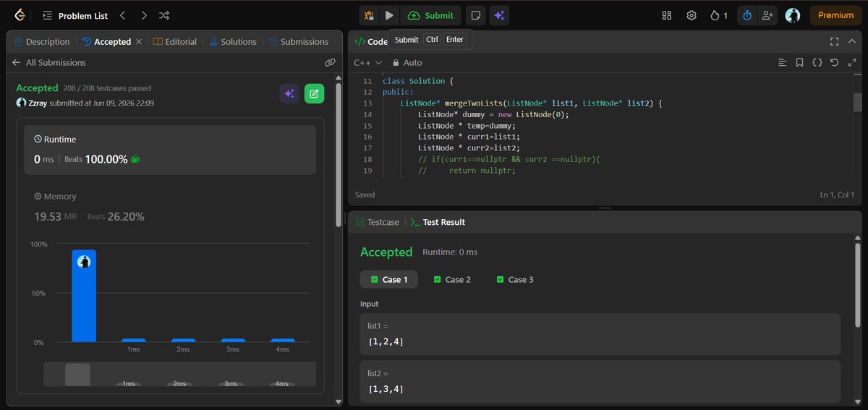Click the Auto lock indicator
This screenshot has height=410, width=868.
[x=407, y=63]
